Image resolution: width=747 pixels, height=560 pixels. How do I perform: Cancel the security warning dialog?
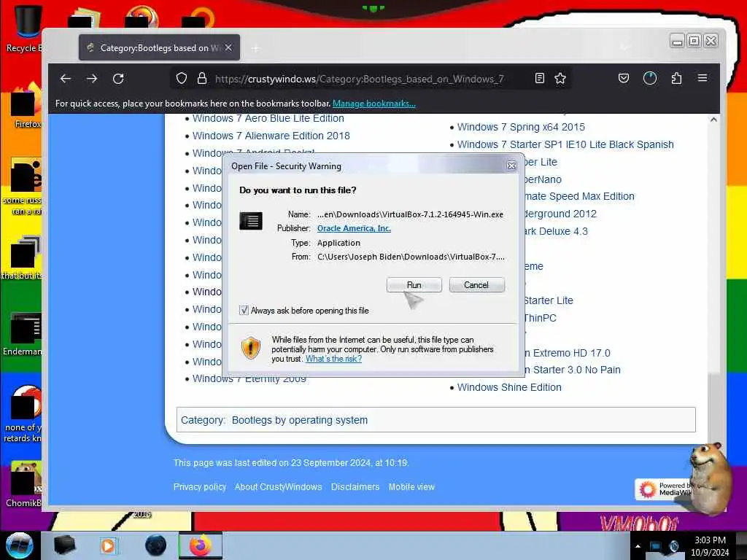point(476,285)
